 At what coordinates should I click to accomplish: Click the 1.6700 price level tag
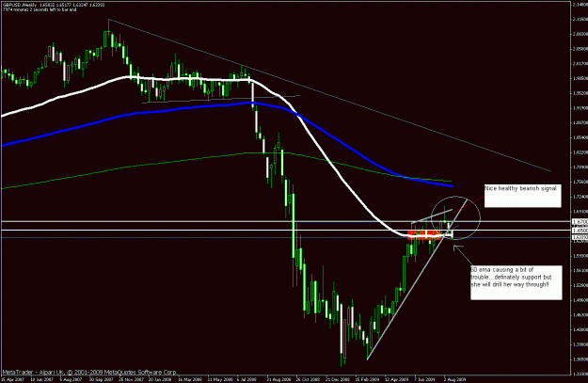580,222
